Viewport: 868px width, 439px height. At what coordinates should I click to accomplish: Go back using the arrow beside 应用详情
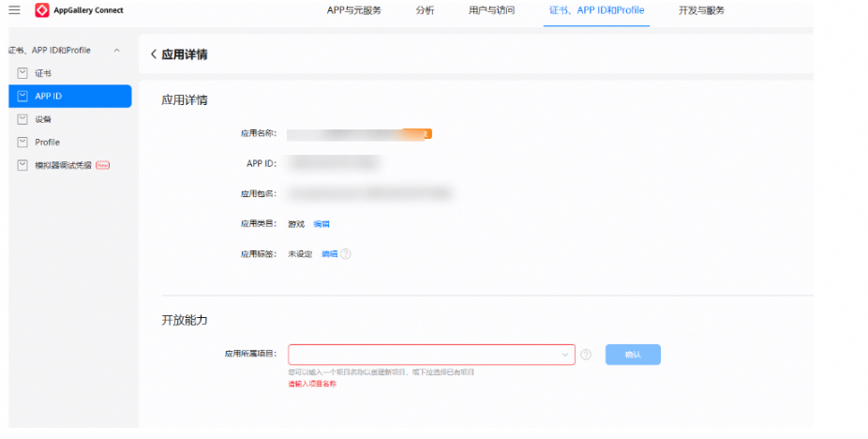(x=154, y=54)
